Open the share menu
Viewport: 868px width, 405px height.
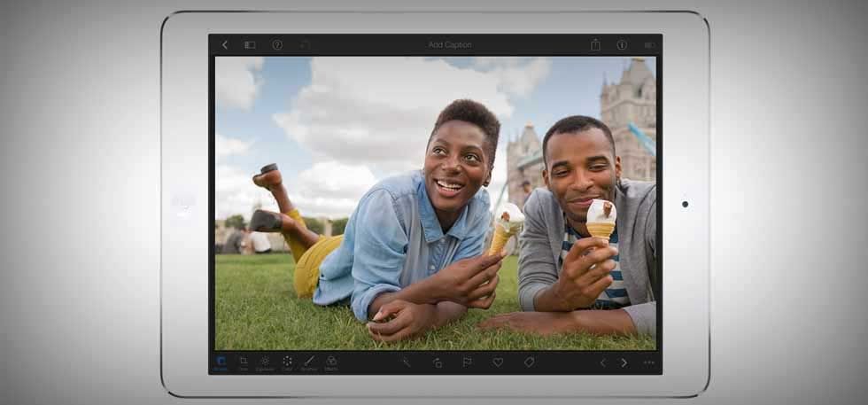595,44
